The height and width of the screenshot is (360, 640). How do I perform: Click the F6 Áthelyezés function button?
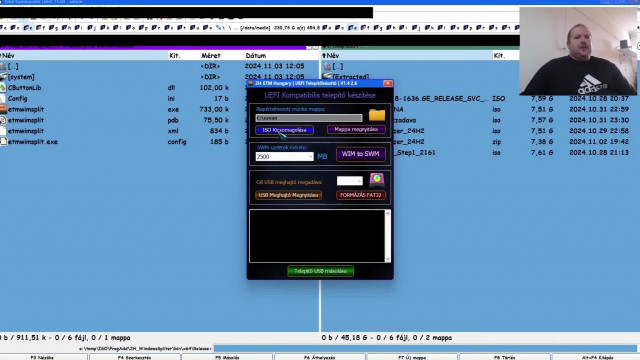point(320,357)
